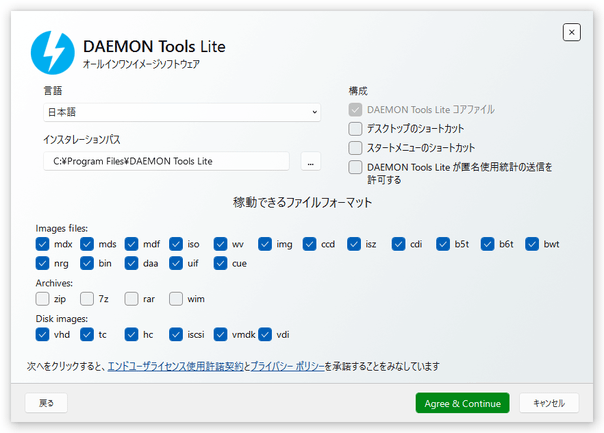Click the installation path input field

[x=166, y=161]
